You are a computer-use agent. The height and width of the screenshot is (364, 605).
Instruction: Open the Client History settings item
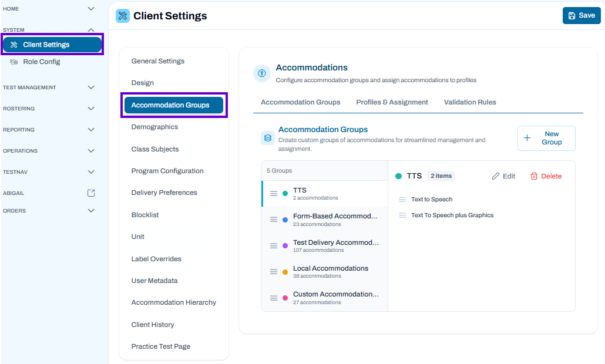(x=153, y=325)
